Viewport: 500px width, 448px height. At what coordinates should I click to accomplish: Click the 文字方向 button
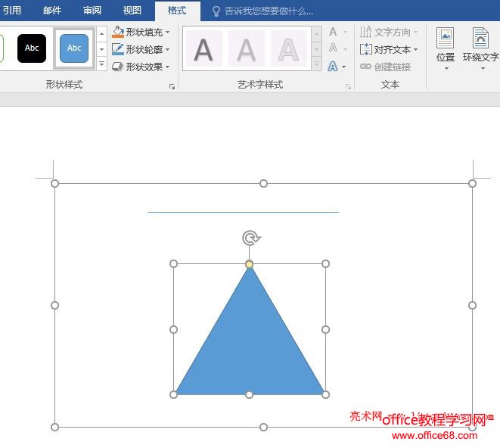[x=389, y=32]
